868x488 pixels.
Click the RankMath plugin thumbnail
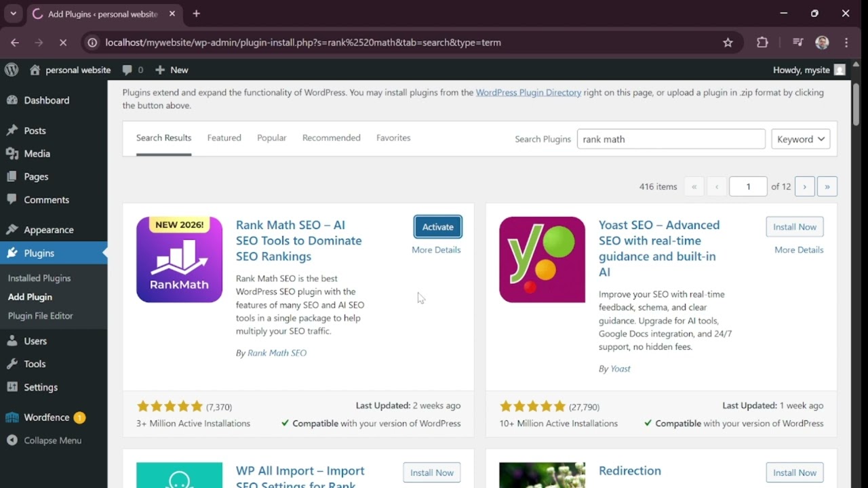[x=179, y=260]
